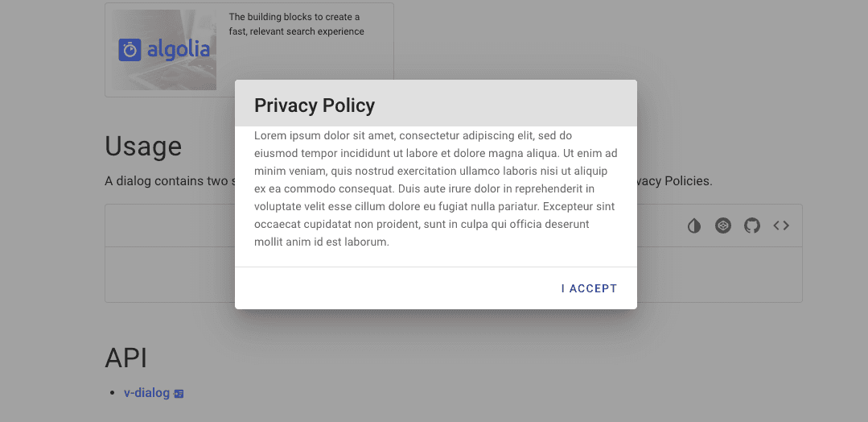This screenshot has width=868, height=422.
Task: Click the Algolia logo thumbnail
Action: coord(164,50)
